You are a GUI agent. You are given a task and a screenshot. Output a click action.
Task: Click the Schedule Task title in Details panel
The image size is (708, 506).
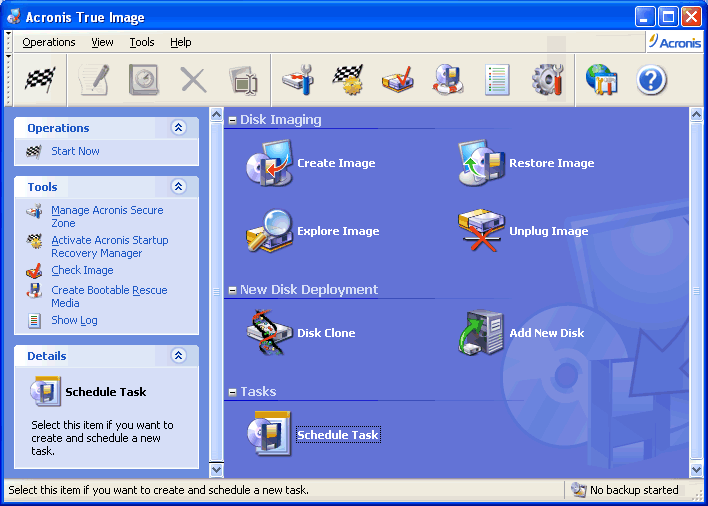click(106, 392)
